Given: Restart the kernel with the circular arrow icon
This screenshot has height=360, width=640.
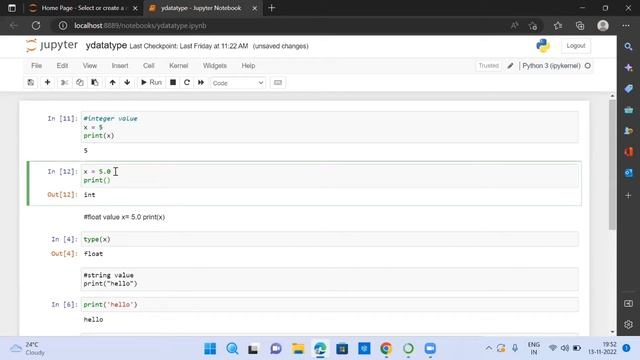Looking at the screenshot, I should tap(187, 82).
